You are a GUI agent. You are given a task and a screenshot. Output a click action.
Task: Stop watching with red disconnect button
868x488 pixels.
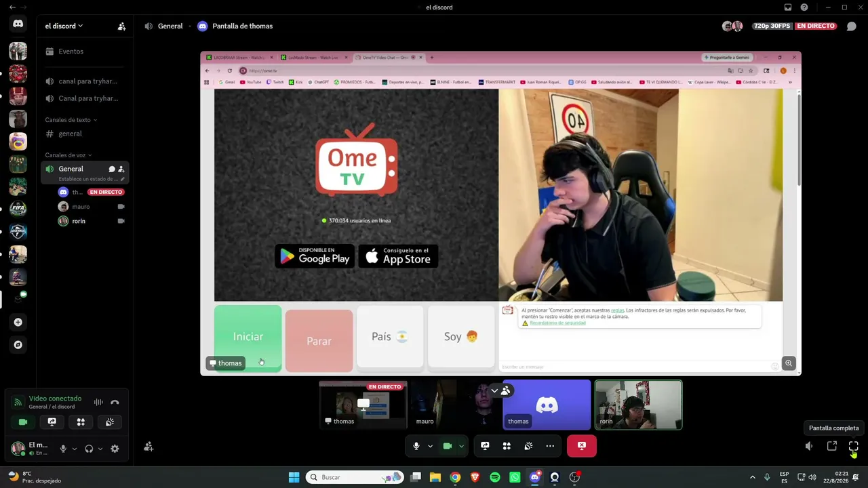[581, 446]
